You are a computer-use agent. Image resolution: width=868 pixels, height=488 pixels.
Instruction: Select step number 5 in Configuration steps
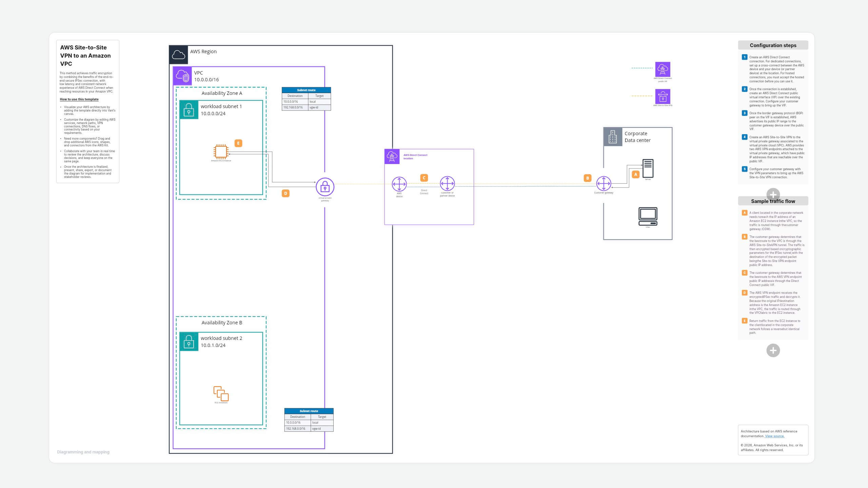tap(745, 169)
